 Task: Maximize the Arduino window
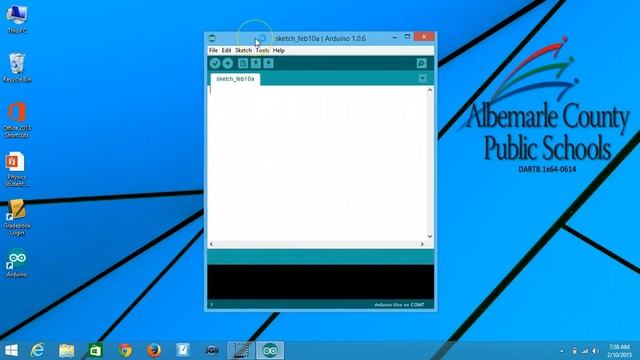pos(407,37)
